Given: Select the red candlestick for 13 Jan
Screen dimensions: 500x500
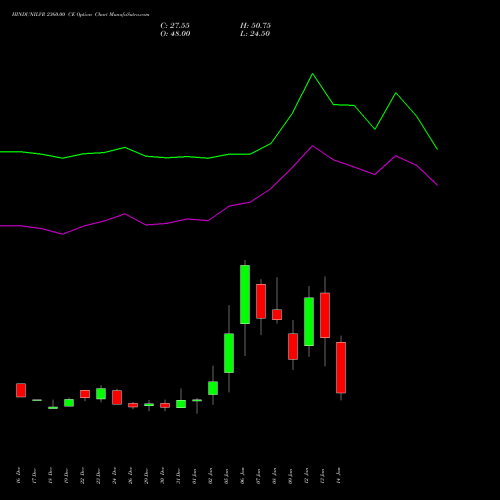Looking at the screenshot, I should click(x=325, y=315).
